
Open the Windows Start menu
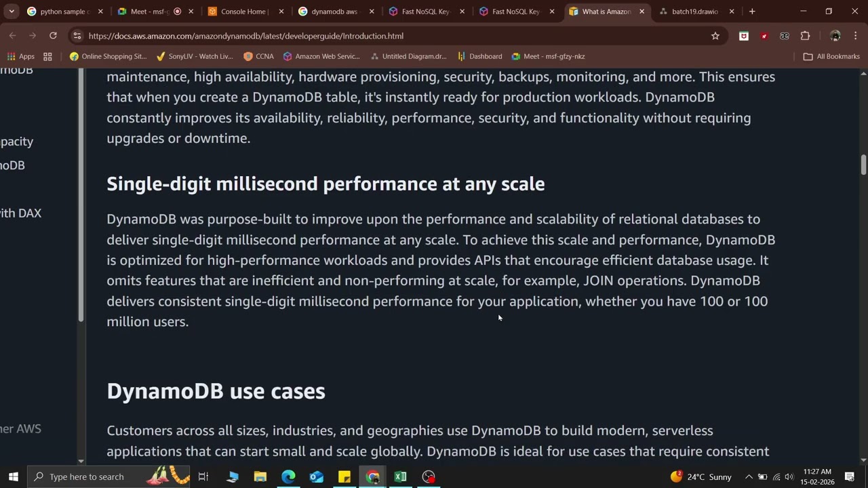click(x=13, y=476)
